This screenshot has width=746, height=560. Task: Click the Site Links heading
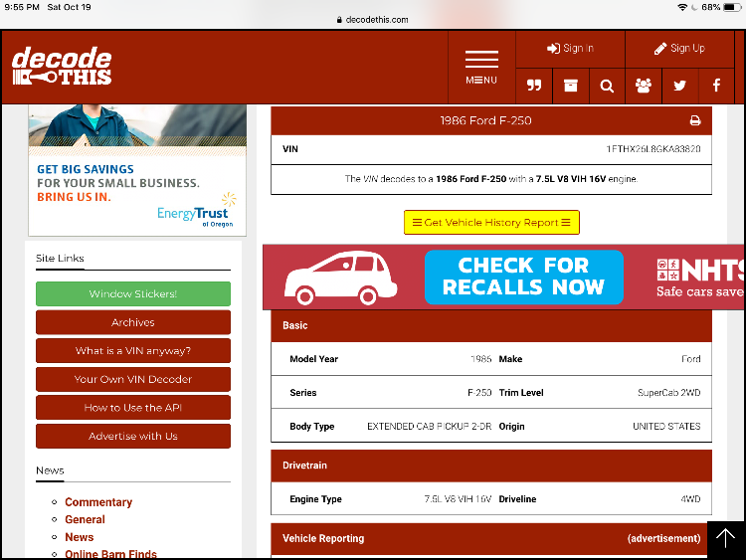(60, 259)
